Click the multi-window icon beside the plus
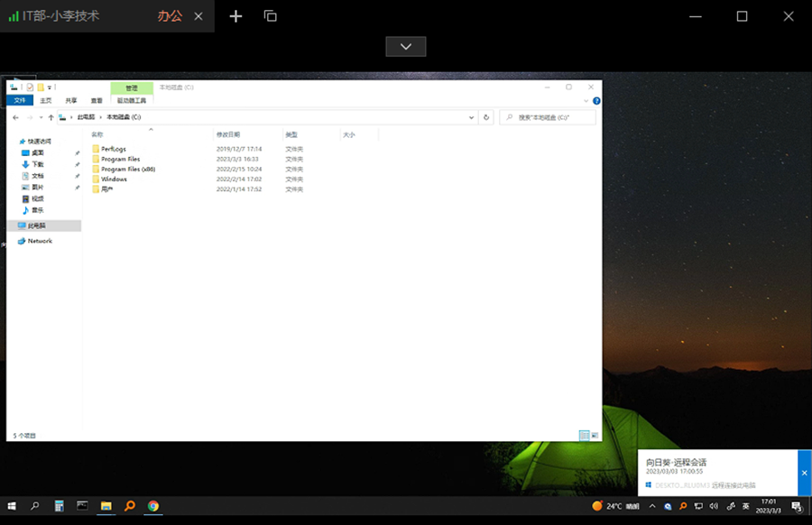 coord(271,16)
